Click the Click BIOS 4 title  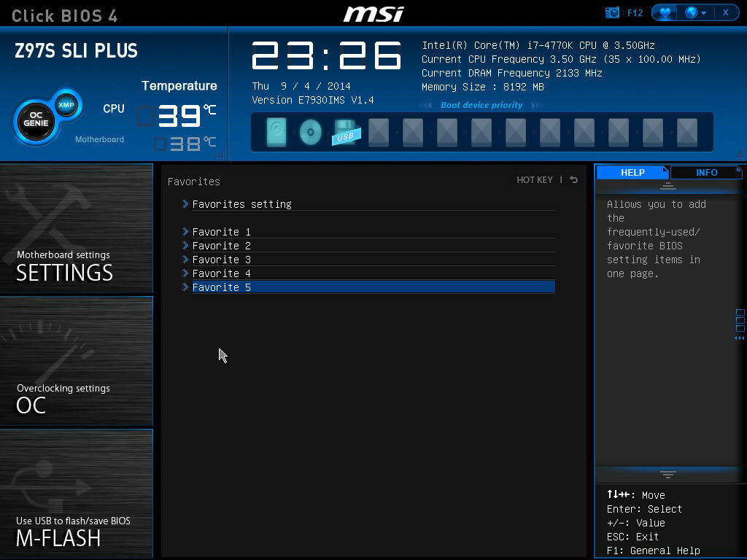point(64,16)
